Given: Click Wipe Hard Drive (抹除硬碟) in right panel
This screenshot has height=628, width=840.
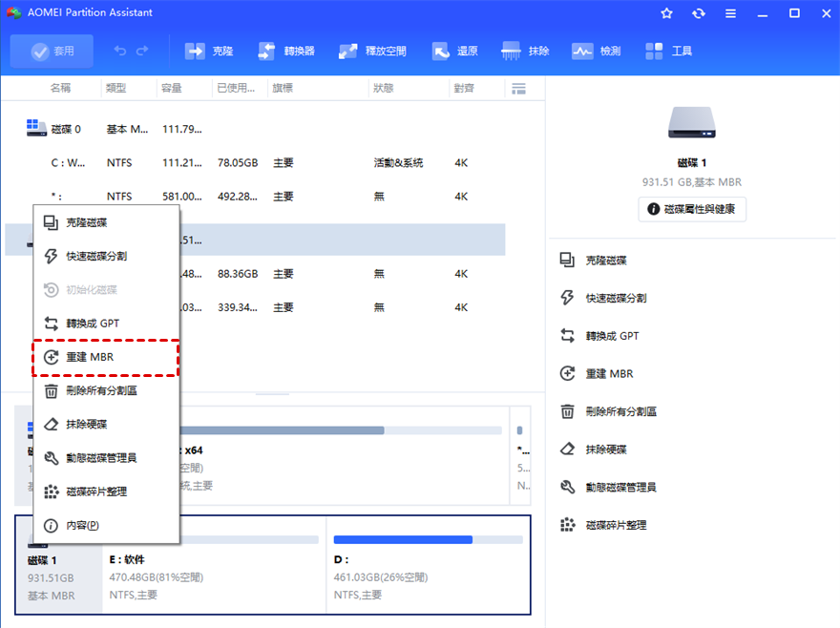Looking at the screenshot, I should click(606, 449).
